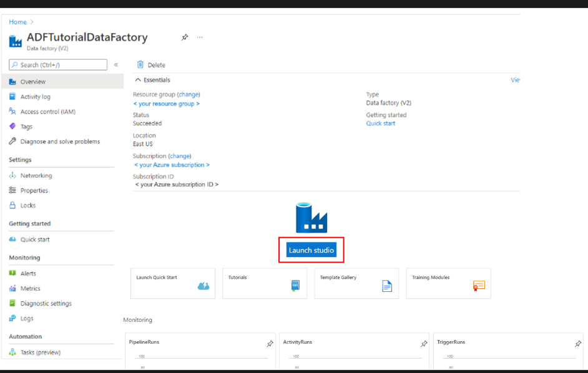Viewport: 588px width, 373px height.
Task: Click the Azure Data Factory logo icon
Action: point(311,218)
